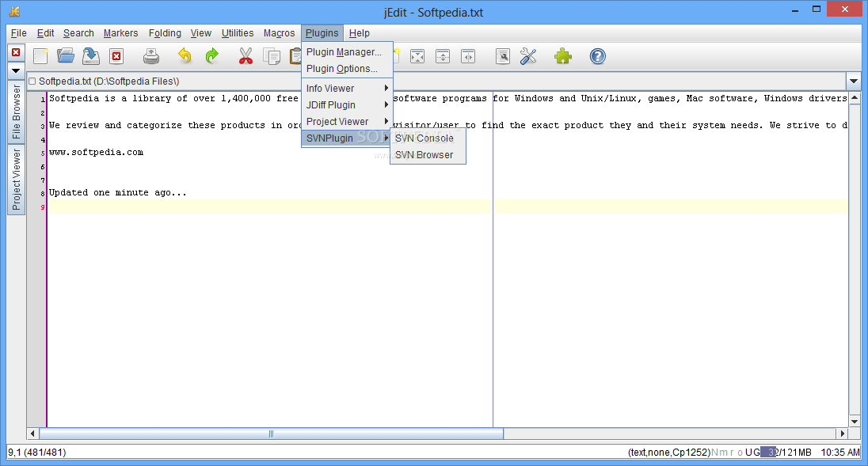The width and height of the screenshot is (868, 466).
Task: Open the left dock's black arrow menu
Action: click(16, 70)
